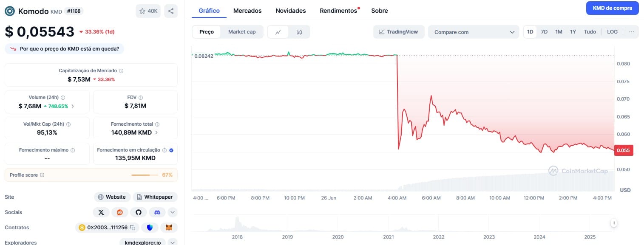This screenshot has width=644, height=245.
Task: Expand more social links chevron
Action: 173,212
